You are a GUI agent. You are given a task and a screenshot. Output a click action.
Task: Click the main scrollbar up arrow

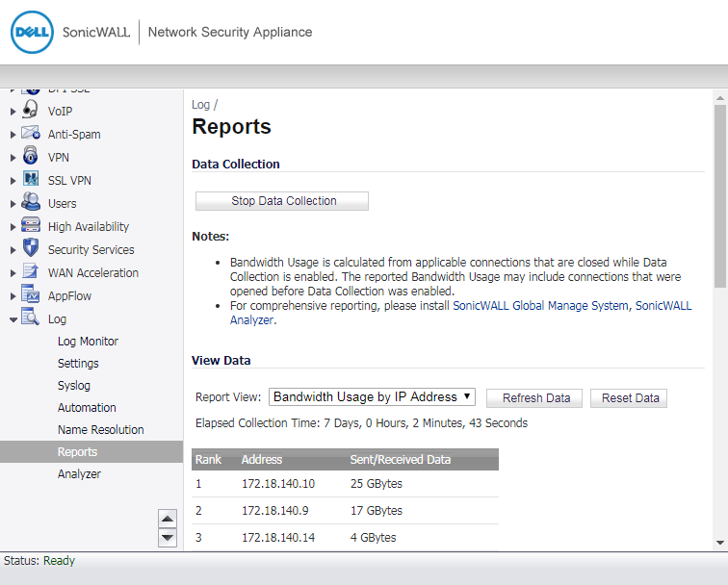coord(720,98)
